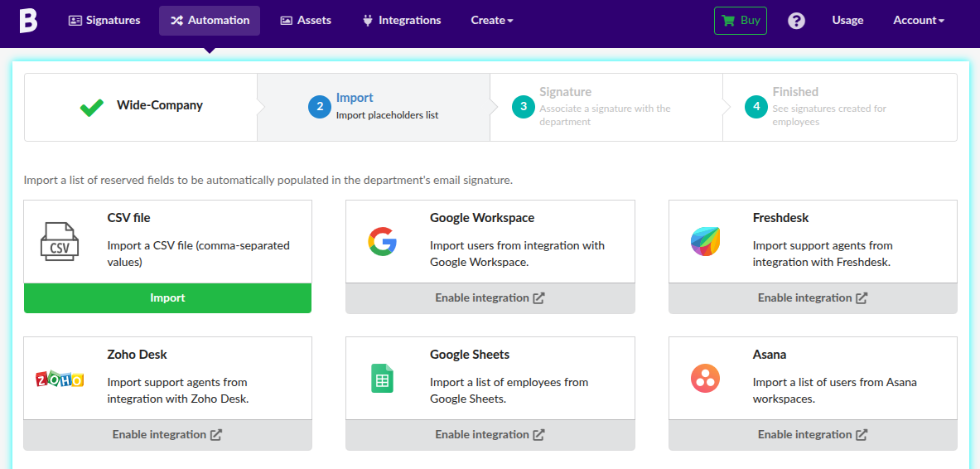Click the Google Workspace card title

[482, 218]
